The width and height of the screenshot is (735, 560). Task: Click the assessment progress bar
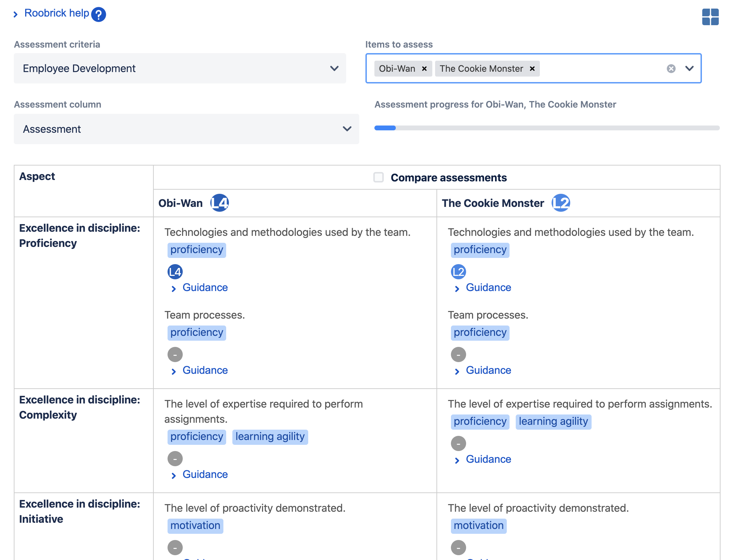pyautogui.click(x=547, y=128)
